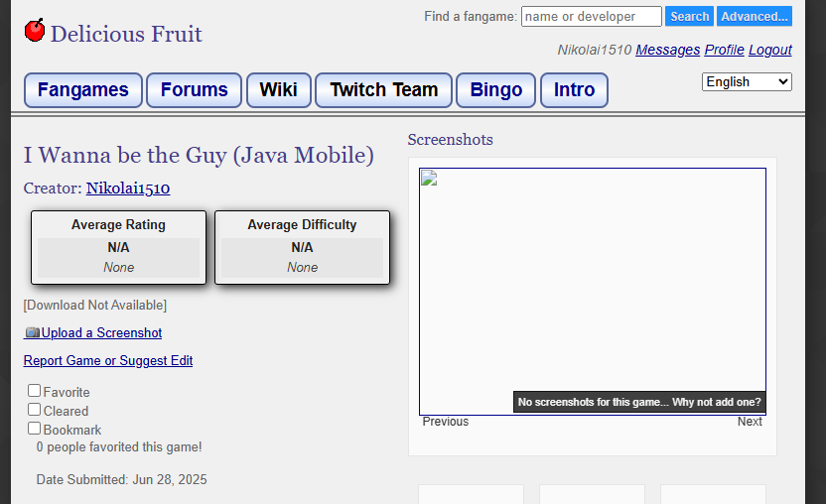
Task: Tick the Favorite checkbox
Action: tap(34, 391)
